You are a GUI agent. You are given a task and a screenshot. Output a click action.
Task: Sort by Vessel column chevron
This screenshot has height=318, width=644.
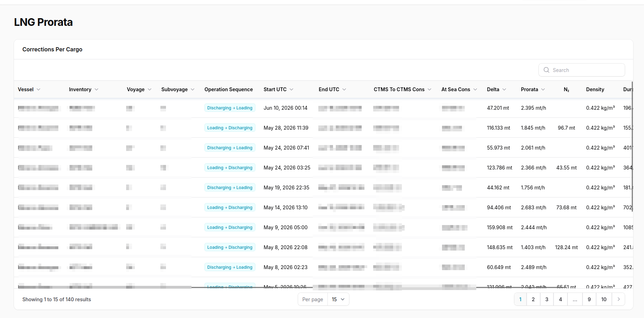(38, 89)
